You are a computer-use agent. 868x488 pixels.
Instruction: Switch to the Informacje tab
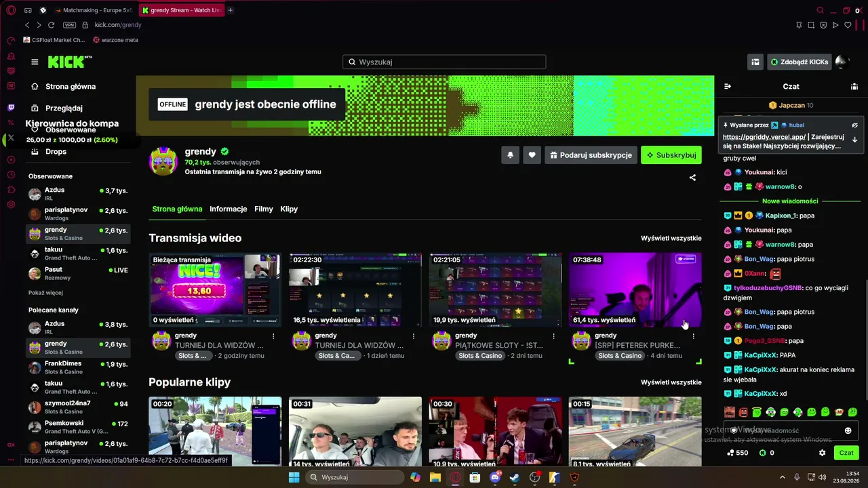click(229, 209)
